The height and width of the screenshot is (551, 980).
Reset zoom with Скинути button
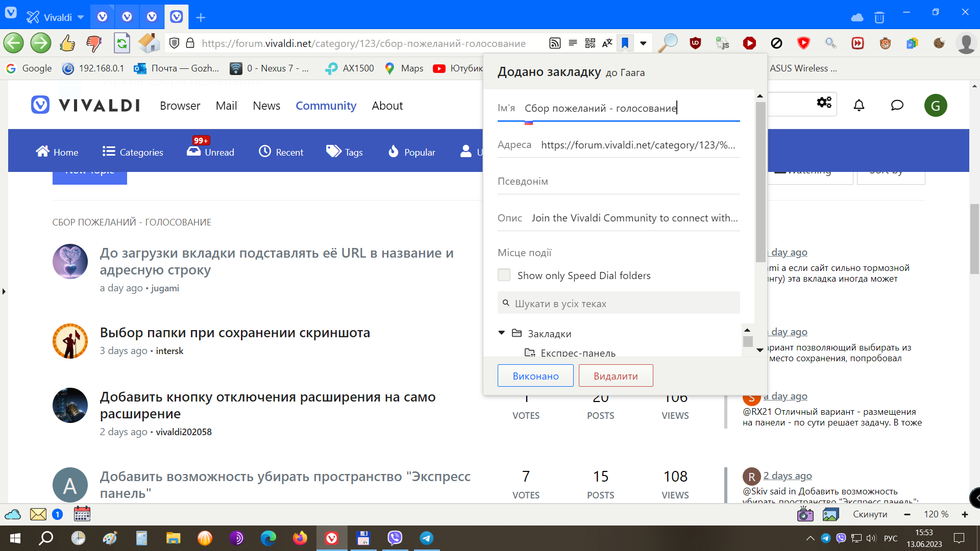870,514
